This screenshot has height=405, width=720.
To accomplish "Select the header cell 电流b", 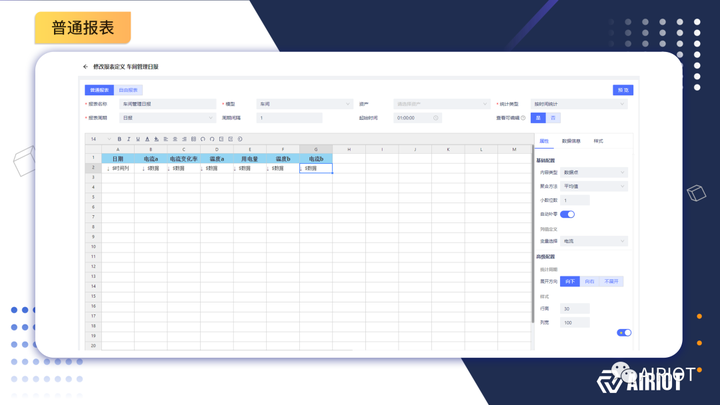I will [316, 159].
